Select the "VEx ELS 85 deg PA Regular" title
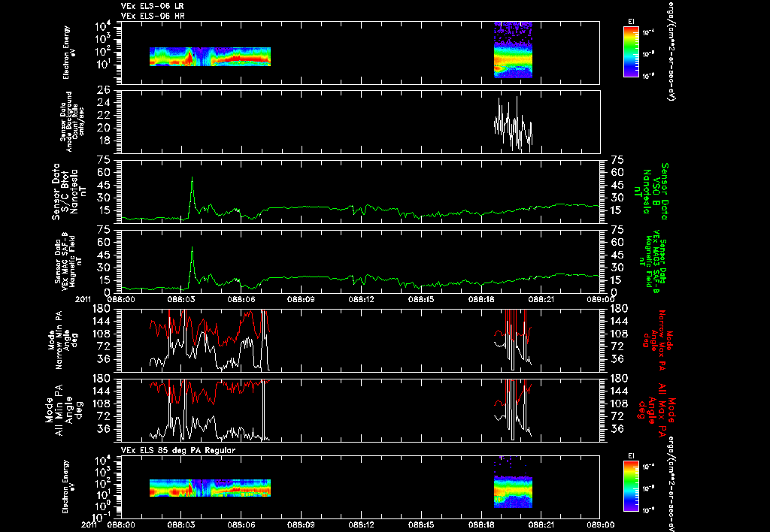The image size is (770, 532). [178, 450]
